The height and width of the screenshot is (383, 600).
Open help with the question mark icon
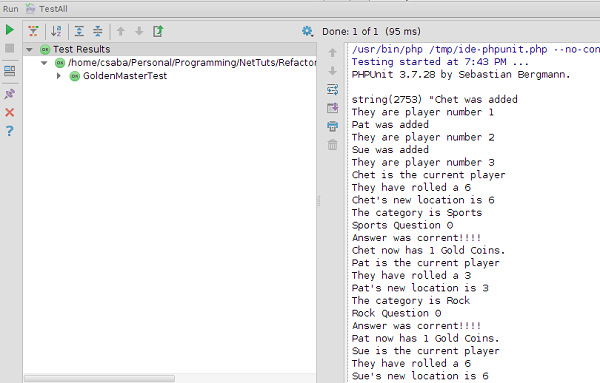click(10, 131)
